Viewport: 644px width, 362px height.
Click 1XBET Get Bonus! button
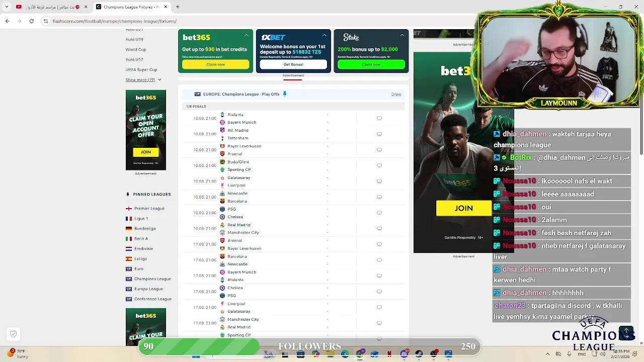293,64
